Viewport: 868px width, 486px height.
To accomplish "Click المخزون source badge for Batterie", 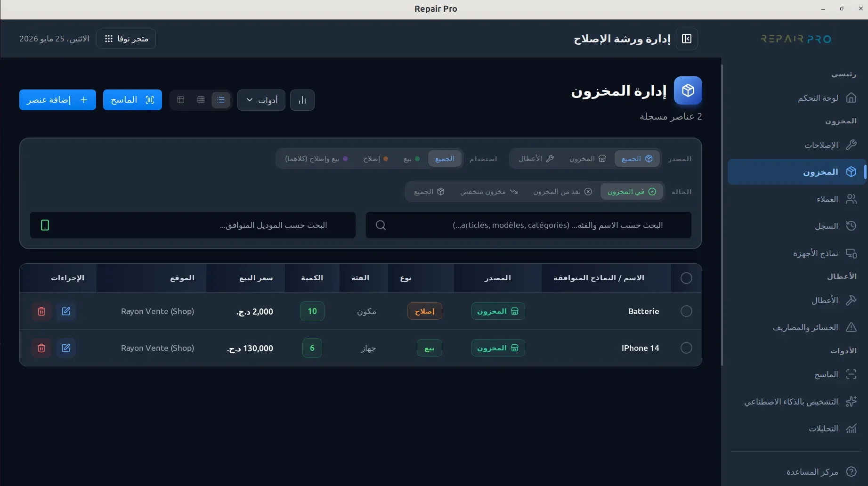I will (498, 311).
